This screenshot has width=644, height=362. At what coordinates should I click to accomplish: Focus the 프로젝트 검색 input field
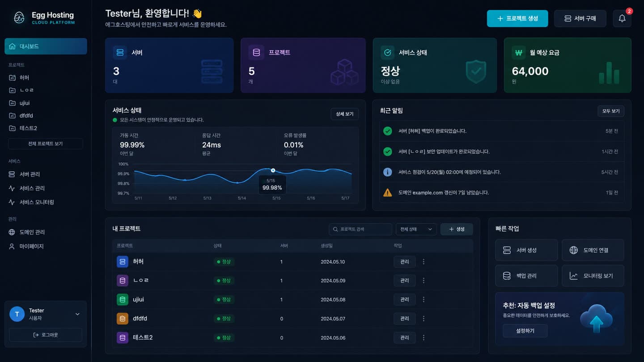pyautogui.click(x=360, y=229)
